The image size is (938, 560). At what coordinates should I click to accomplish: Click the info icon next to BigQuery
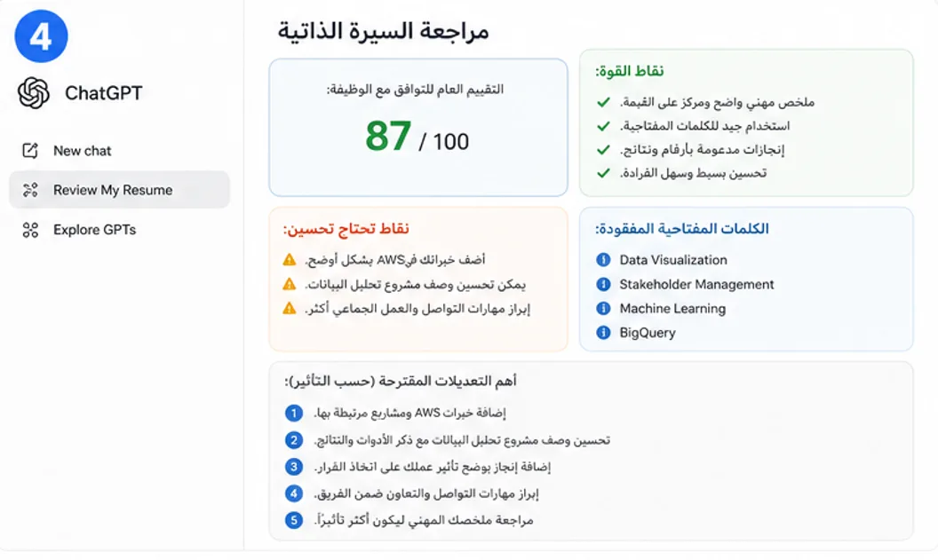[603, 332]
